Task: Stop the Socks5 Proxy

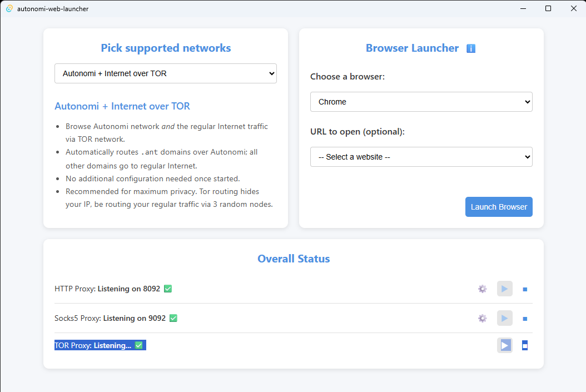Action: 525,319
